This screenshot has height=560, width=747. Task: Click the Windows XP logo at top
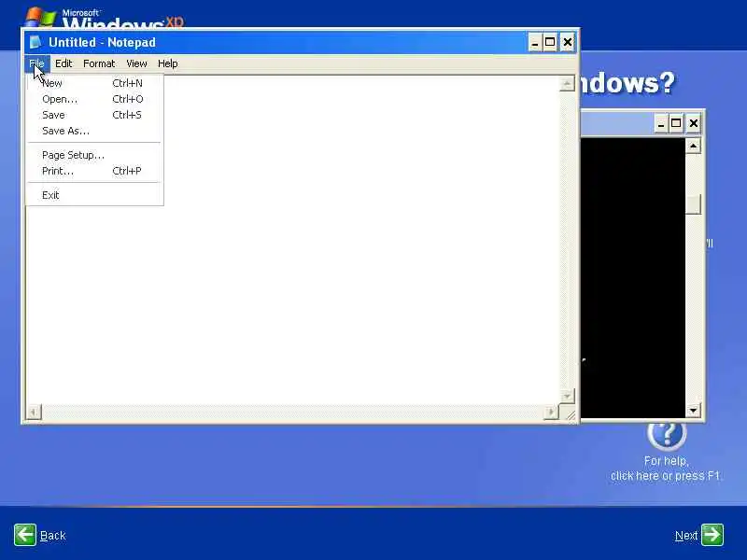[104, 18]
